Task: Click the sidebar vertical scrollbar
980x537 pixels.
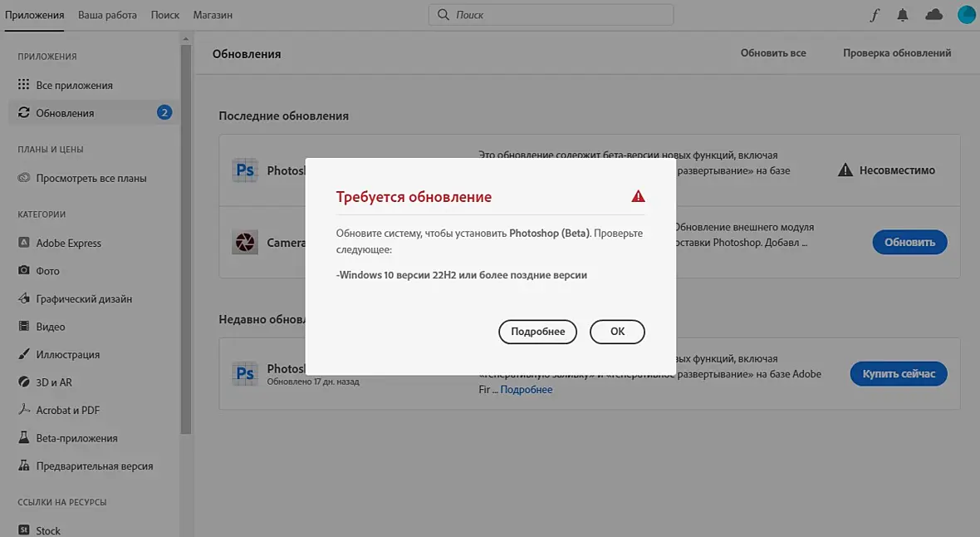Action: coord(186,238)
